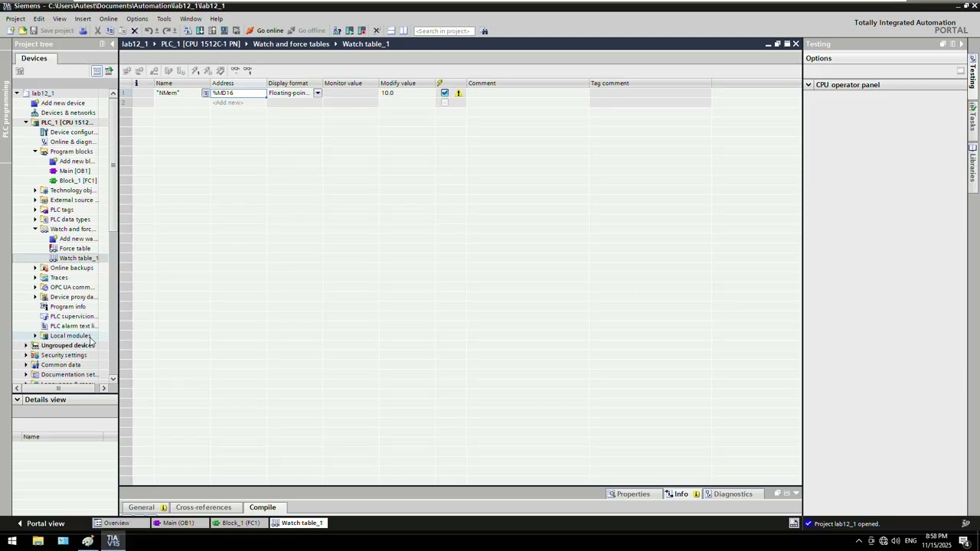
Task: Open the Windows Start menu
Action: 12,541
